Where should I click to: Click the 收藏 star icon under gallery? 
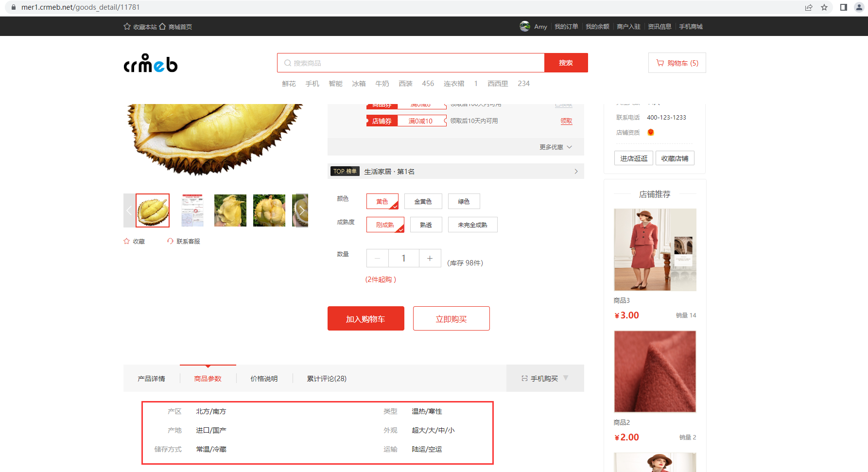point(127,241)
